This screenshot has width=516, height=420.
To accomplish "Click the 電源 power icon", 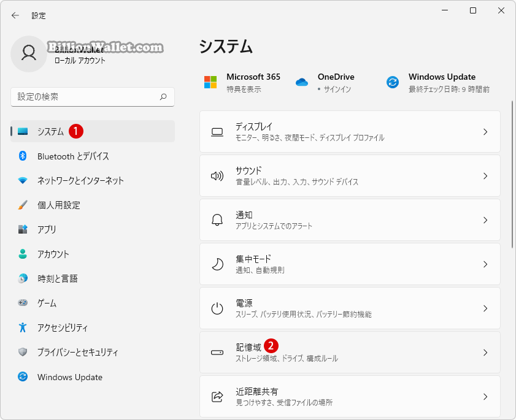I will [217, 308].
